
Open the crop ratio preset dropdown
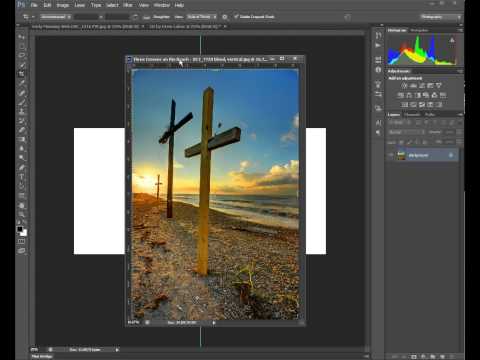56,17
